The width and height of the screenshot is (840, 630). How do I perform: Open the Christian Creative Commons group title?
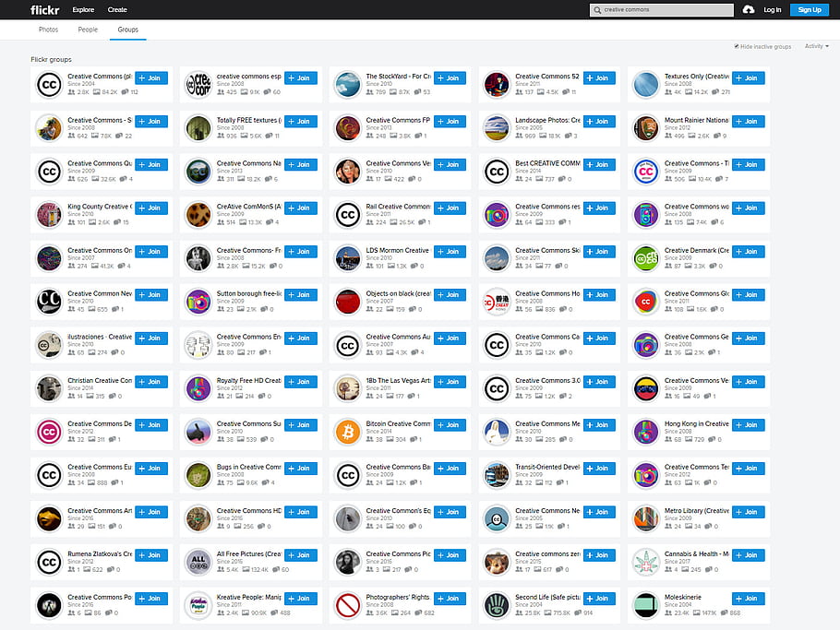100,381
